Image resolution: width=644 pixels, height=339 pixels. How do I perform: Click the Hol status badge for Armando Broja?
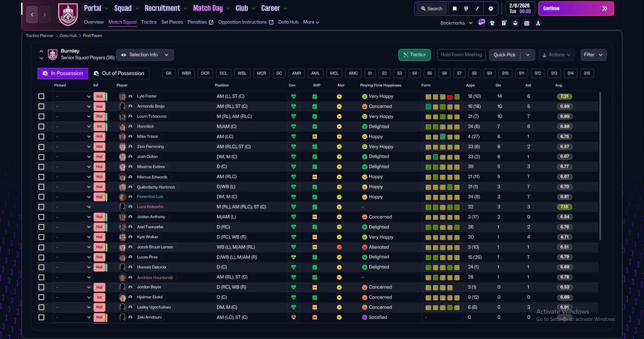(x=99, y=106)
